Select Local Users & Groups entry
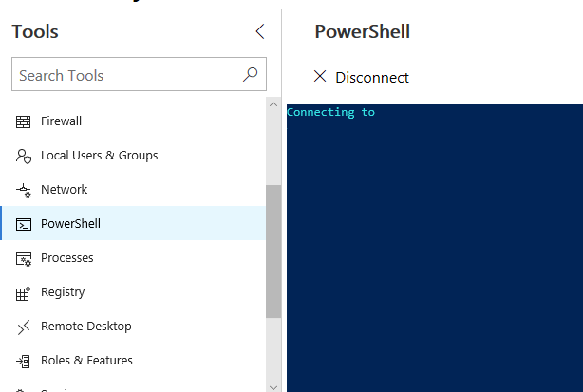This screenshot has height=392, width=583. pyautogui.click(x=133, y=156)
